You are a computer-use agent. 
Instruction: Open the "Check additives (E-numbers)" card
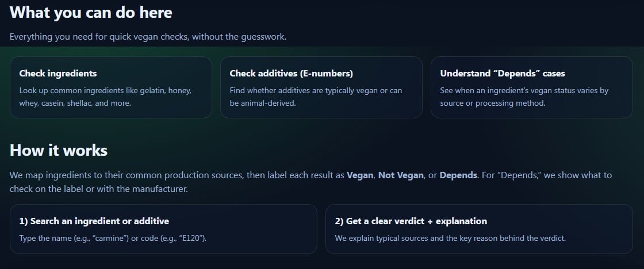pos(321,87)
